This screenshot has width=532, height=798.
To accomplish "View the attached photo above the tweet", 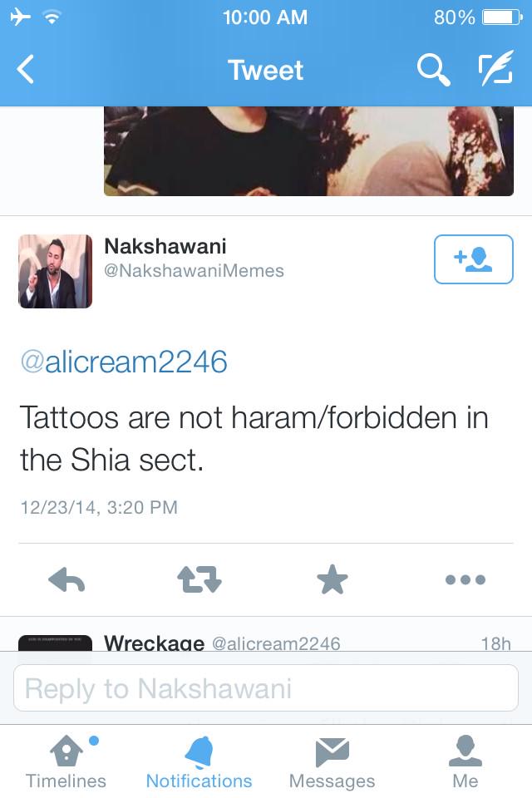I will click(308, 151).
